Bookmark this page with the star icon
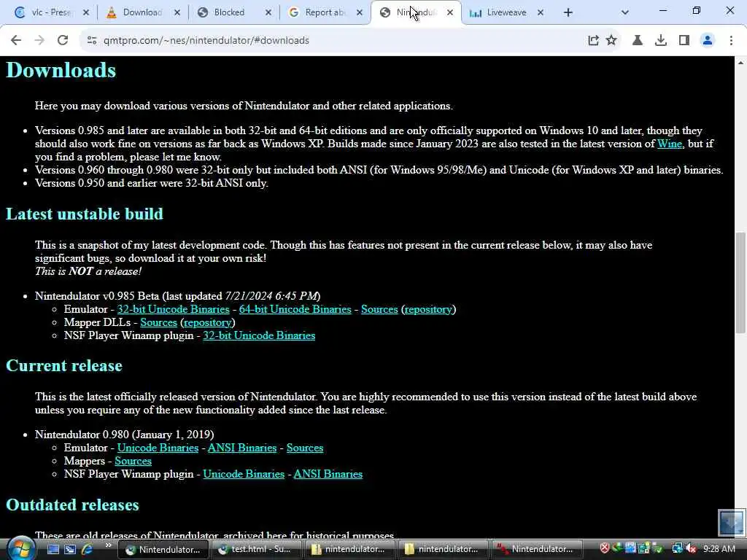747x560 pixels. coord(612,41)
